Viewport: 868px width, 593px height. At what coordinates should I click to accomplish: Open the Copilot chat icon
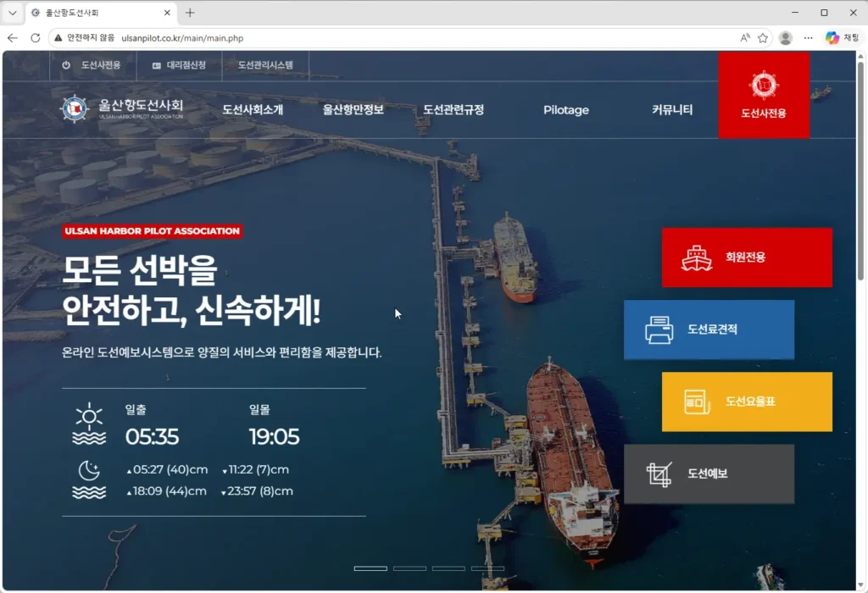coord(832,38)
